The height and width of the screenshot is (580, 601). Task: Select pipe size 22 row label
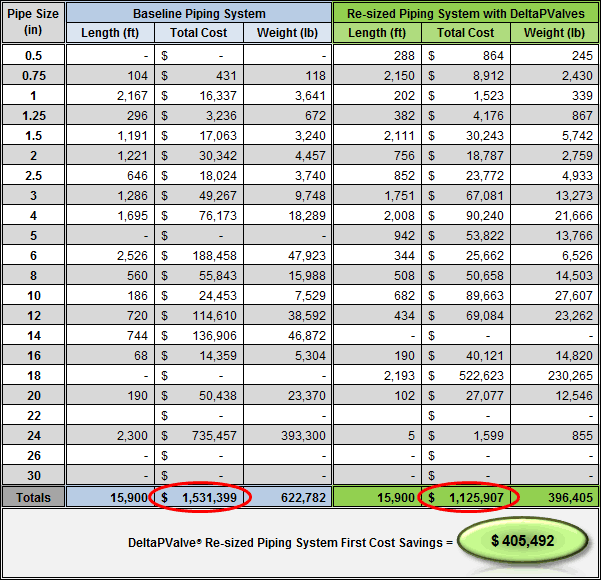tap(33, 416)
